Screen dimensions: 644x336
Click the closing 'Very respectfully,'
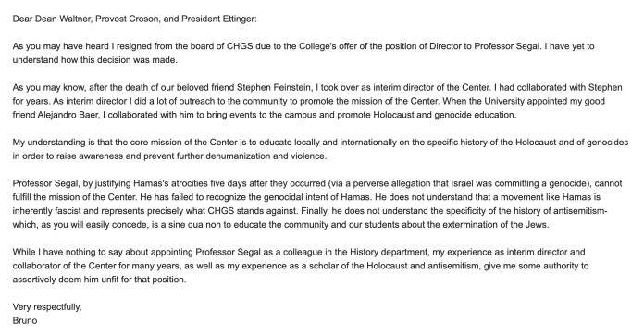(x=47, y=306)
